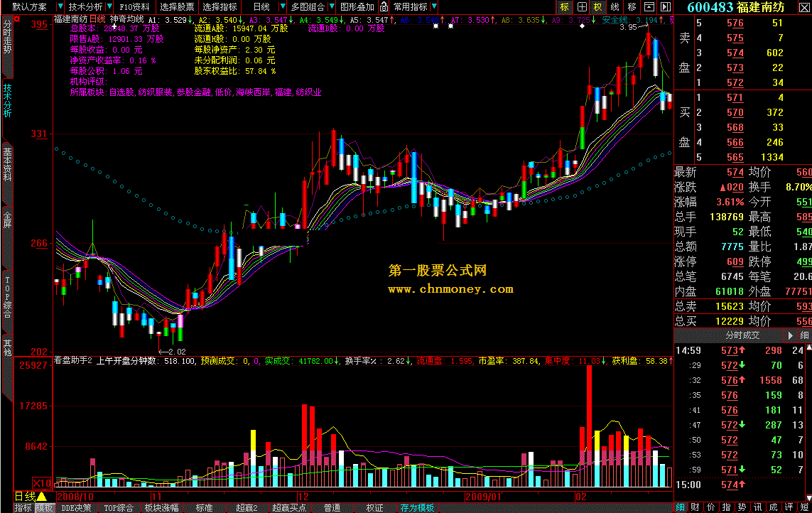Select the 板块涨幅 template tab
The height and width of the screenshot is (513, 812).
click(161, 508)
